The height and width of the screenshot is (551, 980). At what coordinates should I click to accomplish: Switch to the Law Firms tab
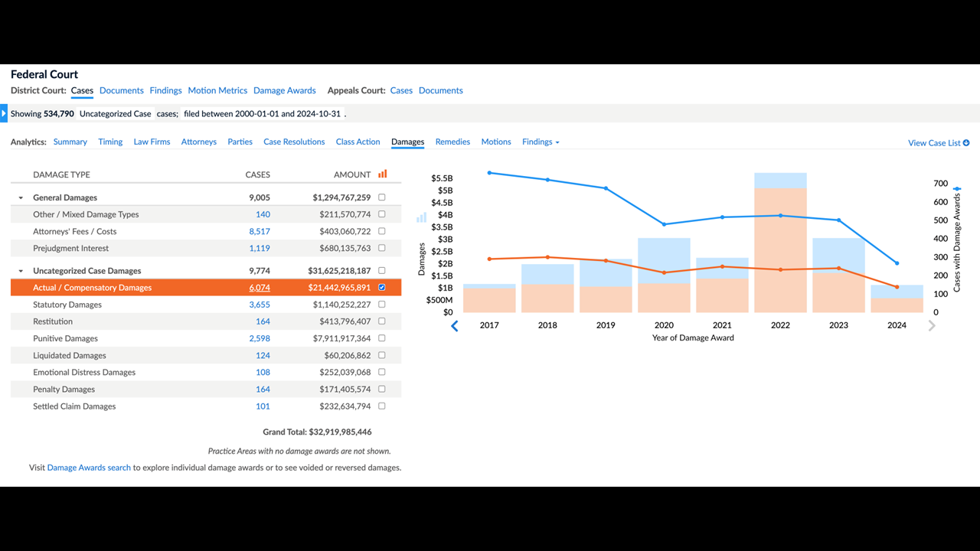152,142
